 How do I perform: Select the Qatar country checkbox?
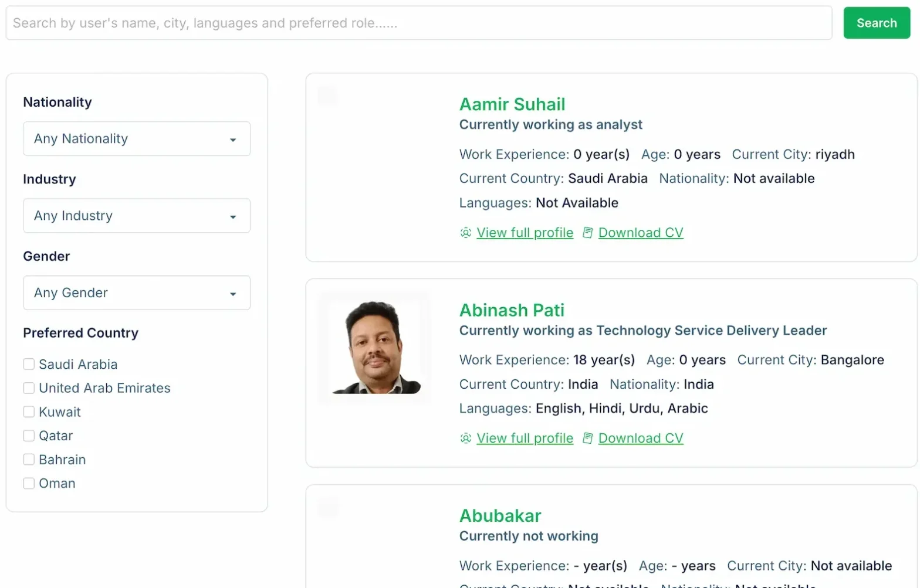point(29,436)
